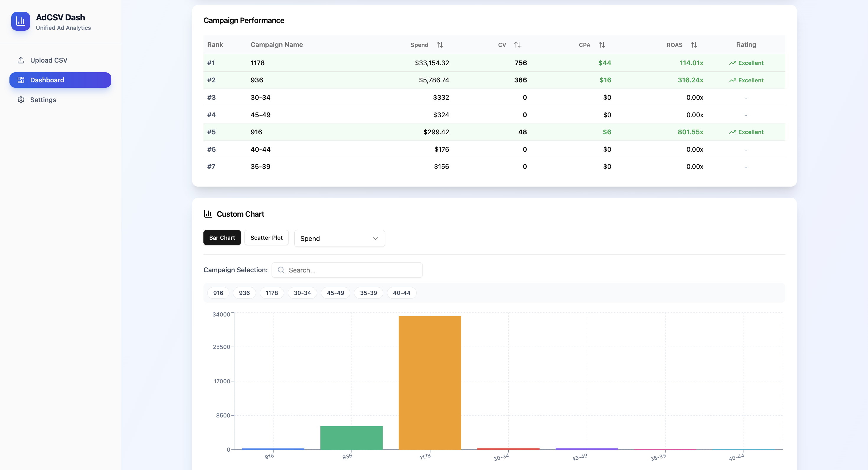Sort table by CV column arrows
Image resolution: width=868 pixels, height=470 pixels.
pos(517,45)
